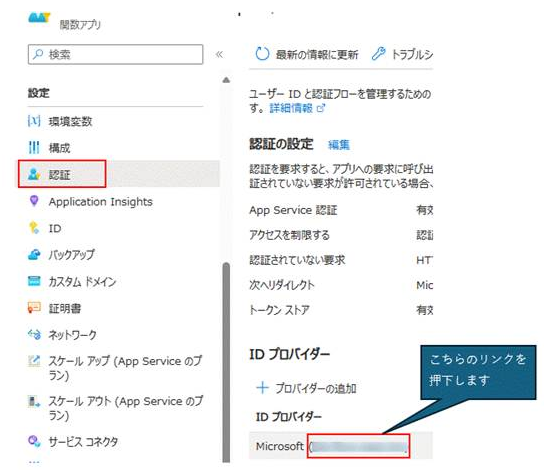Click the search magnifier icon
549x470 pixels.
click(37, 54)
